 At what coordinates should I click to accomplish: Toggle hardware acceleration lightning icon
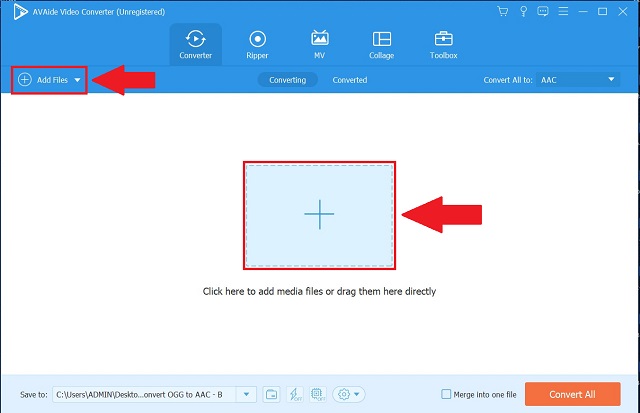tap(297, 394)
